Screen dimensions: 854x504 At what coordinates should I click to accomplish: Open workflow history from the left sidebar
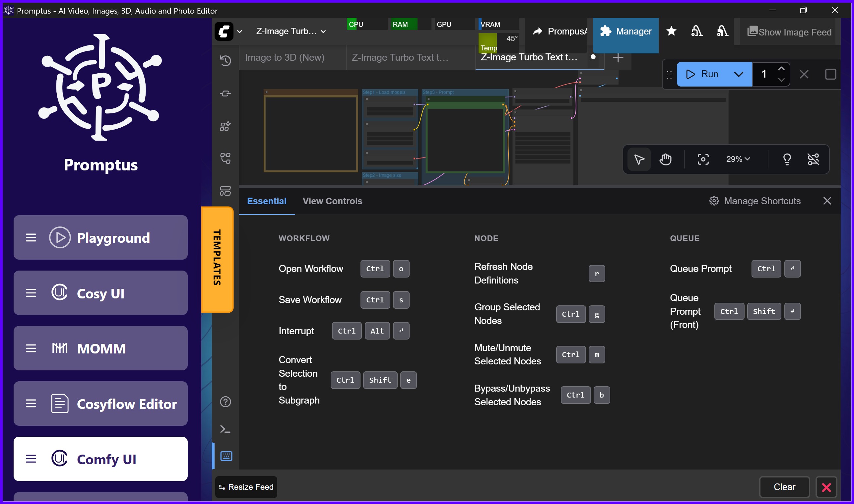point(225,61)
